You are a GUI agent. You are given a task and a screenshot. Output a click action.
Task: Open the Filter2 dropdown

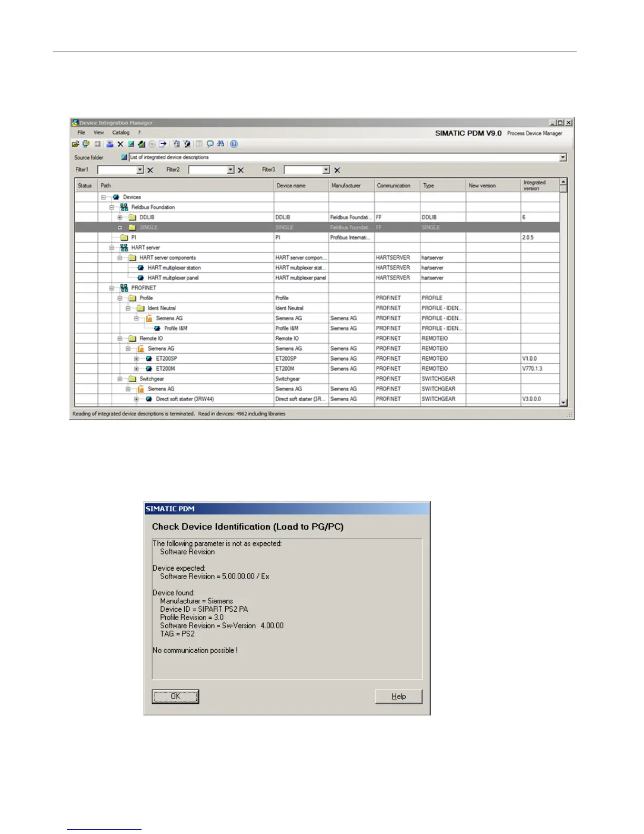(x=230, y=170)
